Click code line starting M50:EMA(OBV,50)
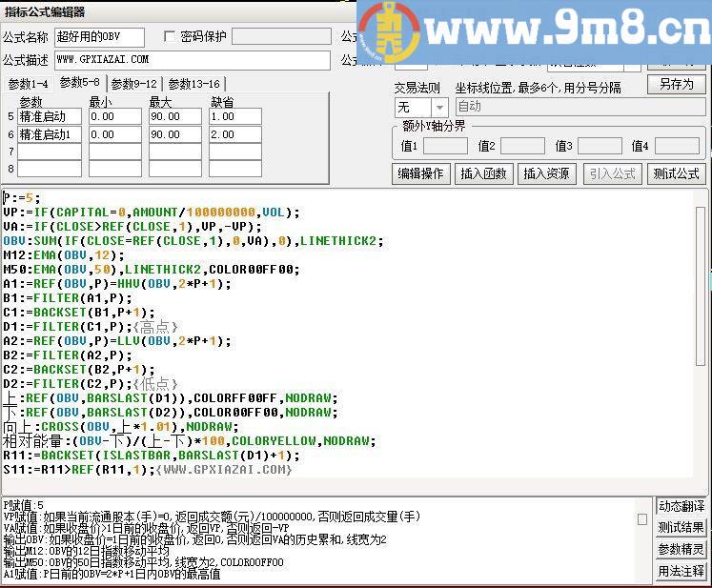712x588 pixels. pyautogui.click(x=152, y=270)
